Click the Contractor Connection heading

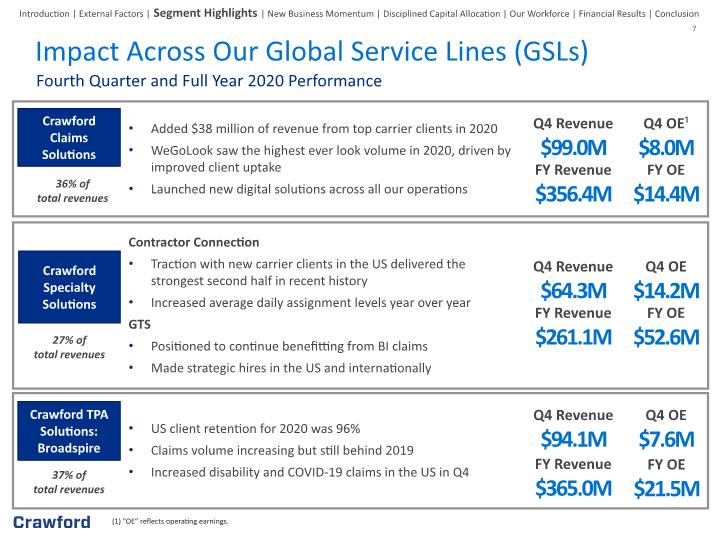click(194, 242)
